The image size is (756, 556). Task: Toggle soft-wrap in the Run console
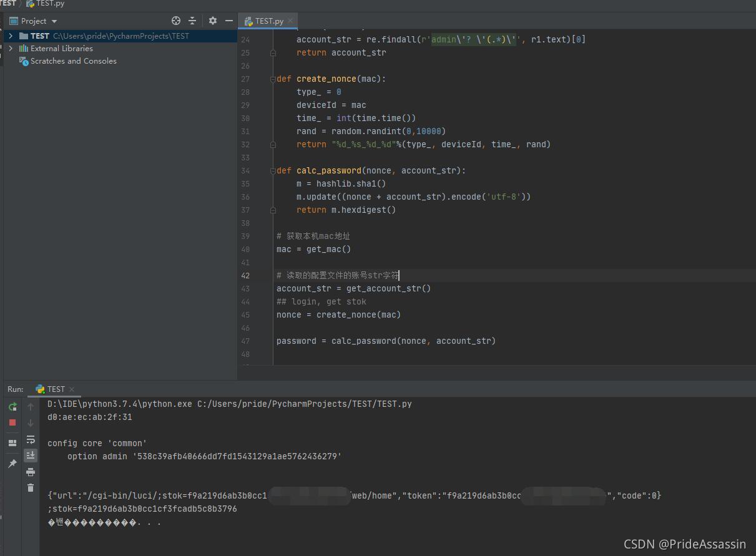tap(31, 439)
